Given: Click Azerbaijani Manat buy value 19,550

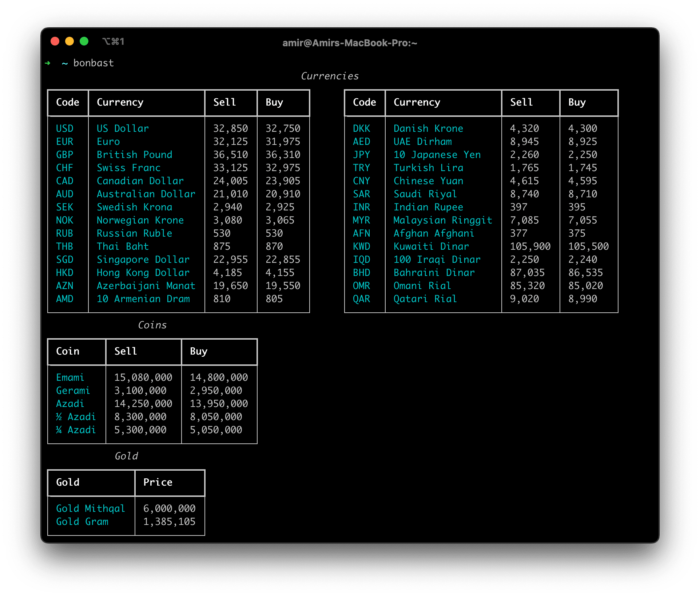Looking at the screenshot, I should click(x=283, y=286).
